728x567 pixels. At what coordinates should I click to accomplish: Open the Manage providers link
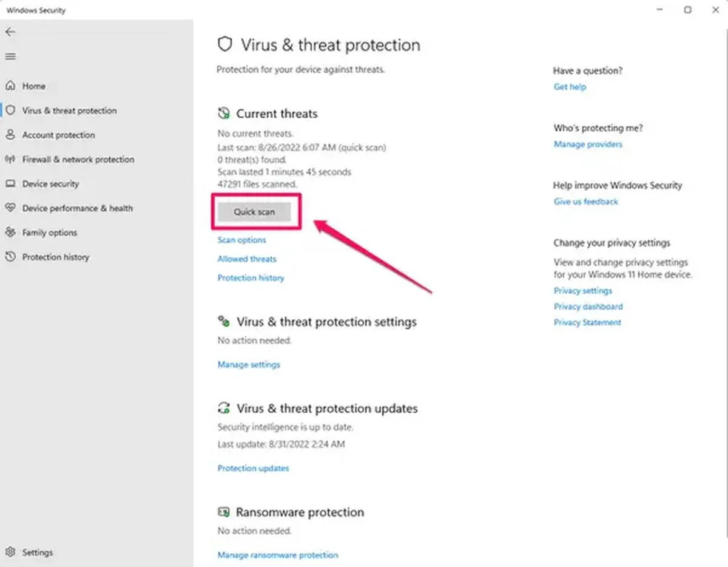pyautogui.click(x=587, y=144)
